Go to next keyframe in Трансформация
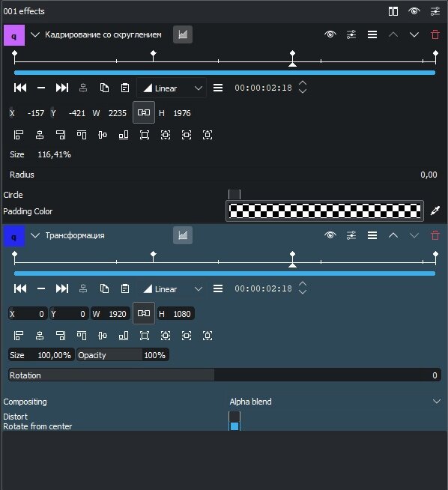The width and height of the screenshot is (448, 490). coord(62,288)
